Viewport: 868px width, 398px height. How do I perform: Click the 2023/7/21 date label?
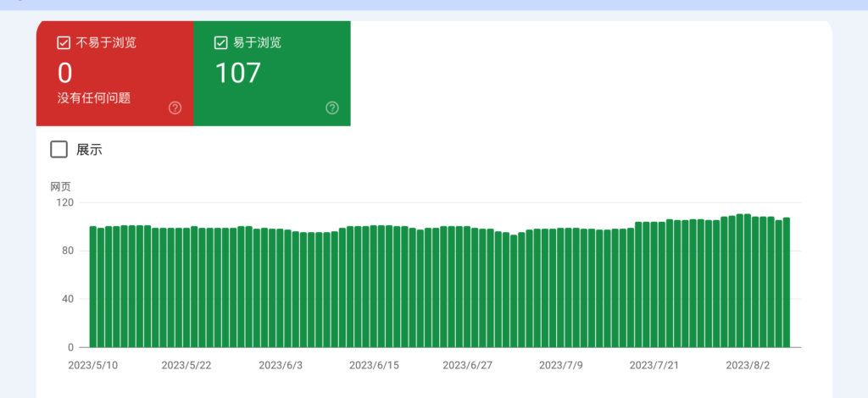[x=654, y=365]
